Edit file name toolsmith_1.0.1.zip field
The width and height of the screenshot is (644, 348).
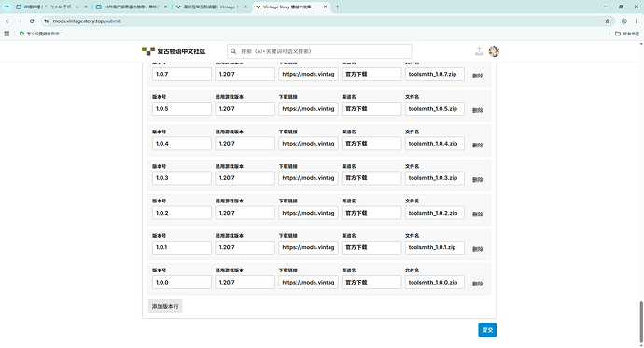click(435, 247)
